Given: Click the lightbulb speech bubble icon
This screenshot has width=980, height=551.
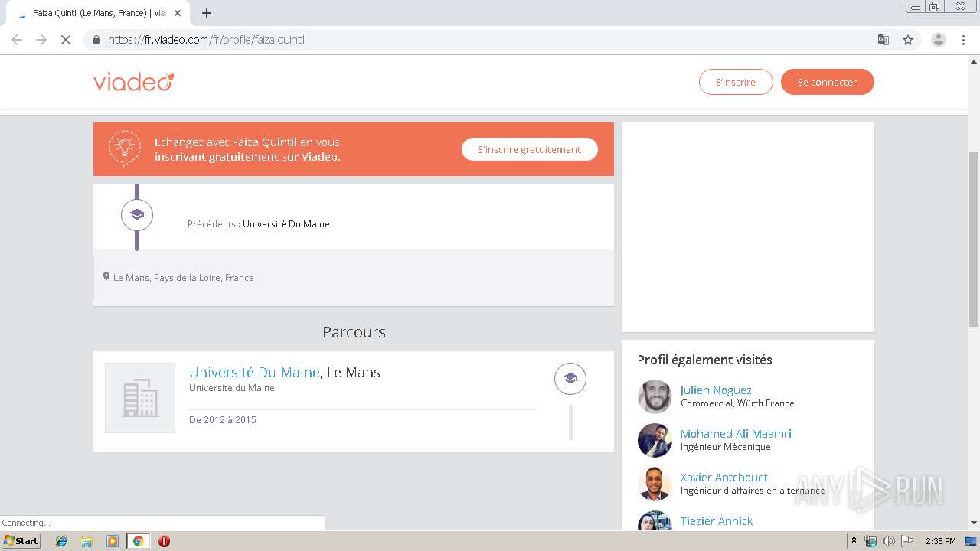Looking at the screenshot, I should [x=125, y=148].
